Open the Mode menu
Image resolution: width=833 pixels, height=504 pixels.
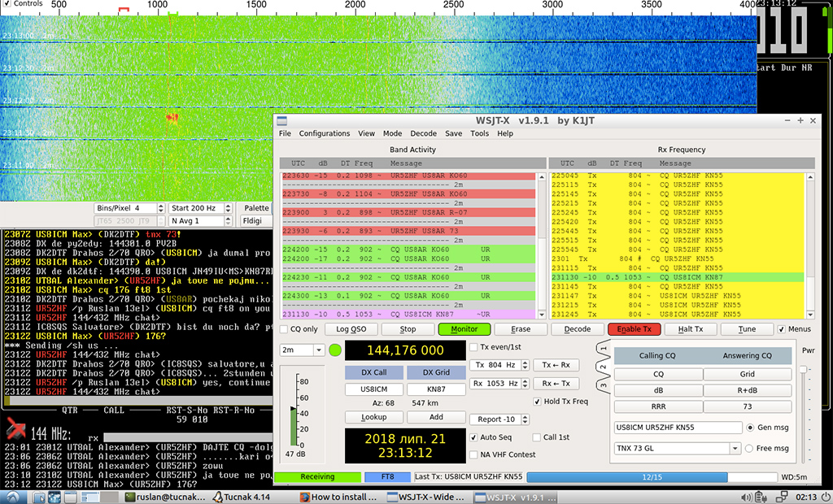393,133
